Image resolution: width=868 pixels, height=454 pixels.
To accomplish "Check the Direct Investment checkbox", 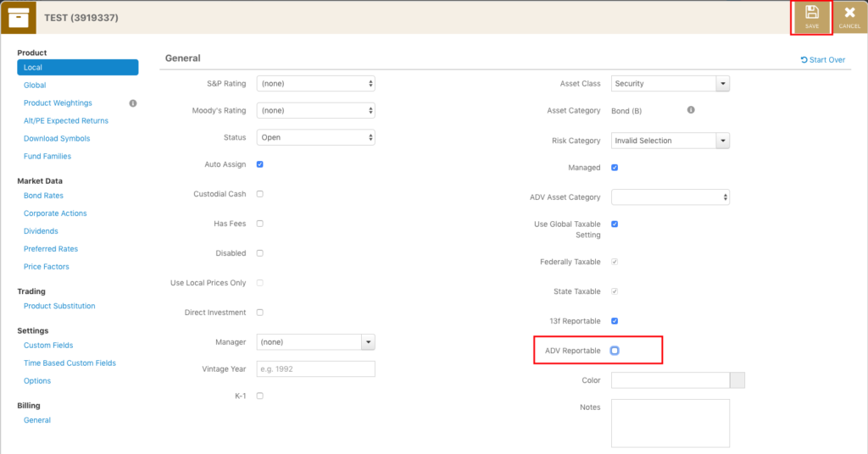I will (x=259, y=313).
